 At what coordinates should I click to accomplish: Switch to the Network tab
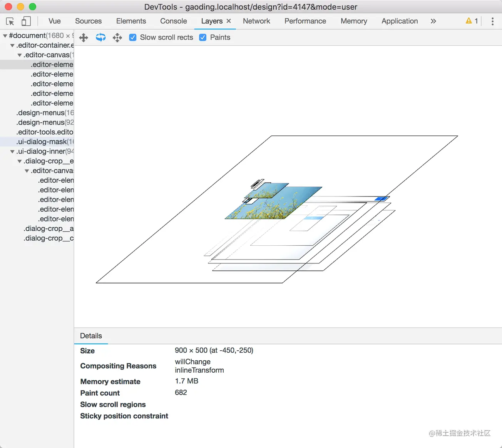tap(256, 21)
